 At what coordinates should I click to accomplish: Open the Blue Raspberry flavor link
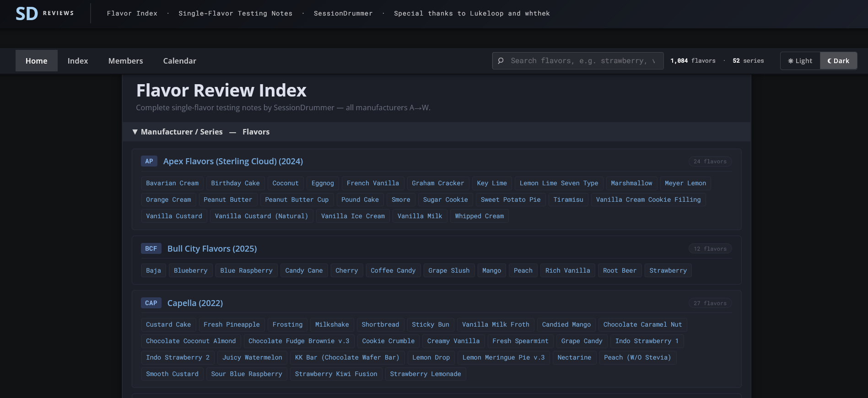(x=246, y=270)
